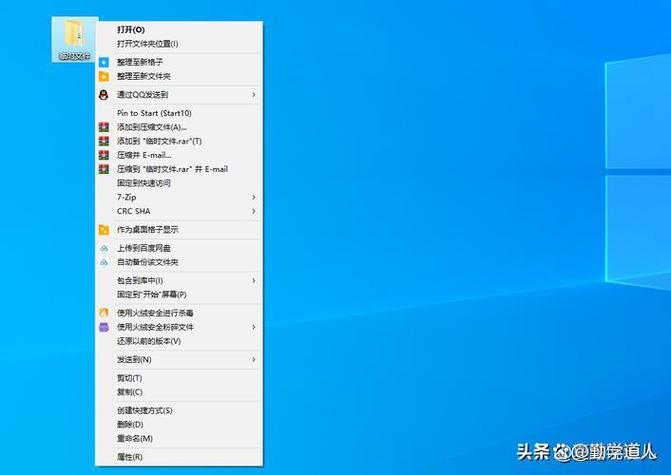The height and width of the screenshot is (475, 671).
Task: Select 添加到 "临时文件.rar"(T) entry
Action: [x=179, y=141]
